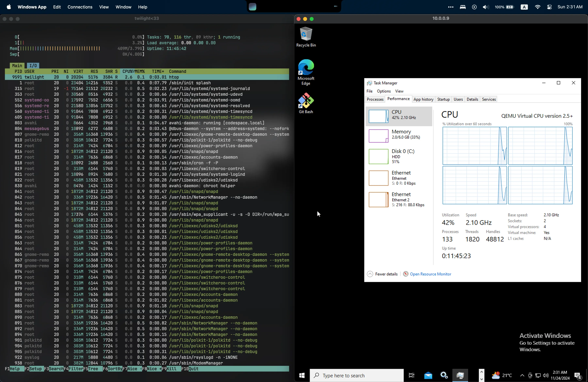This screenshot has width=588, height=382.
Task: Open the Apple menu
Action: pyautogui.click(x=9, y=7)
